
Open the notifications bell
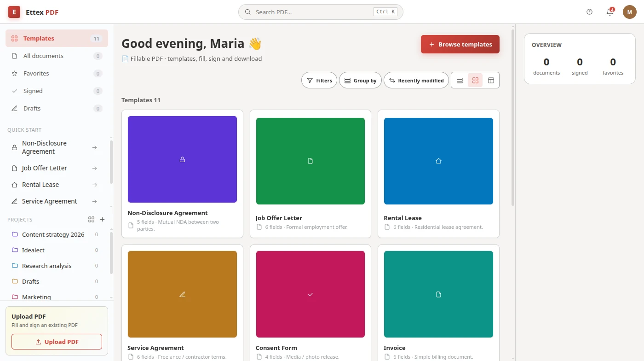click(610, 12)
